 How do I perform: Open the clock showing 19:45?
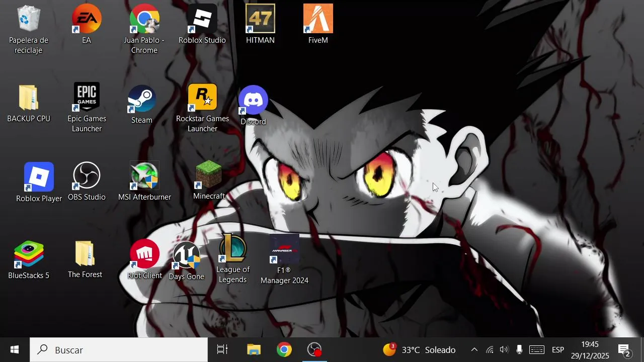pos(590,350)
